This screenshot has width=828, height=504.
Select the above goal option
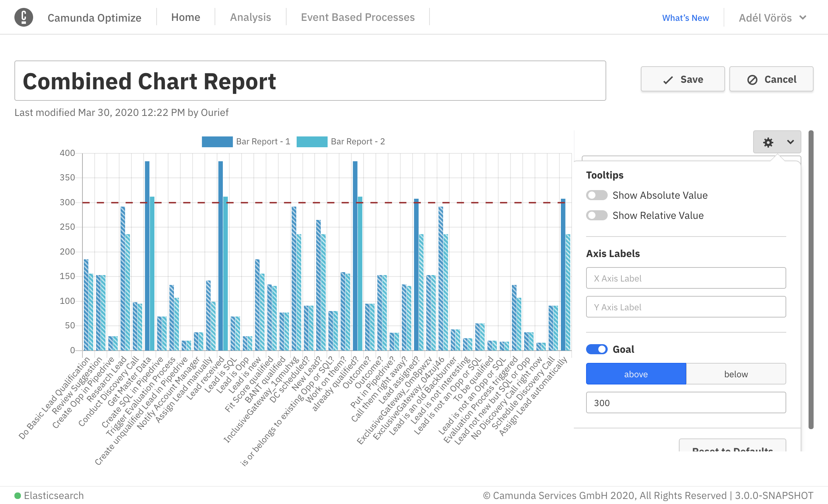pos(636,374)
